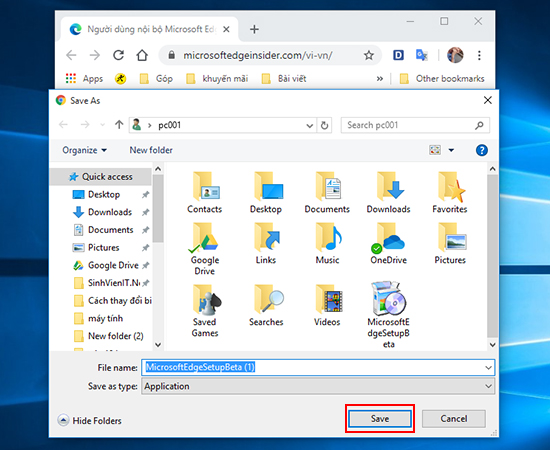550x450 pixels.
Task: Reload the page in Chrome
Action: (x=119, y=55)
